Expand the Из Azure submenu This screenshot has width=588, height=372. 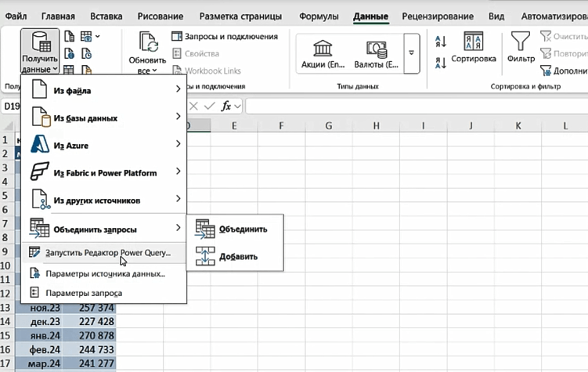(179, 143)
